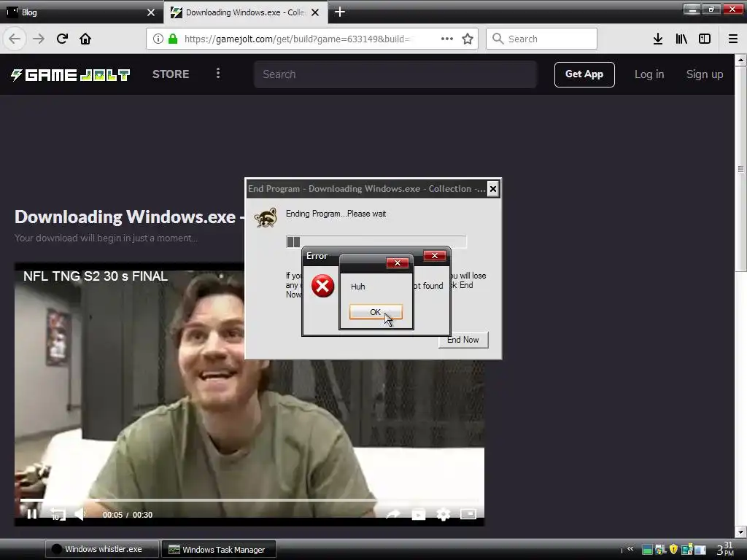Open the Log in link
This screenshot has height=560, width=747.
(x=649, y=74)
